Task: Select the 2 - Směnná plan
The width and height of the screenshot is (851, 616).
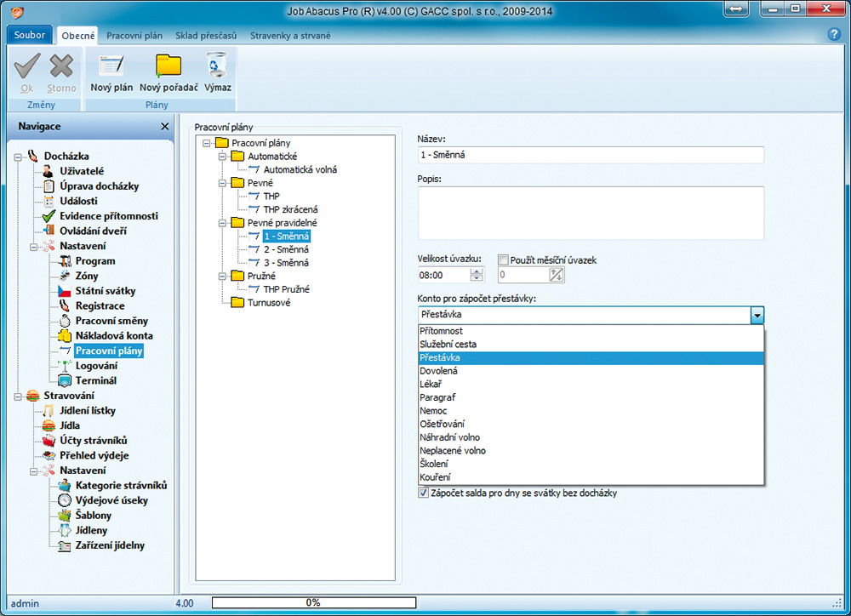Action: click(286, 249)
